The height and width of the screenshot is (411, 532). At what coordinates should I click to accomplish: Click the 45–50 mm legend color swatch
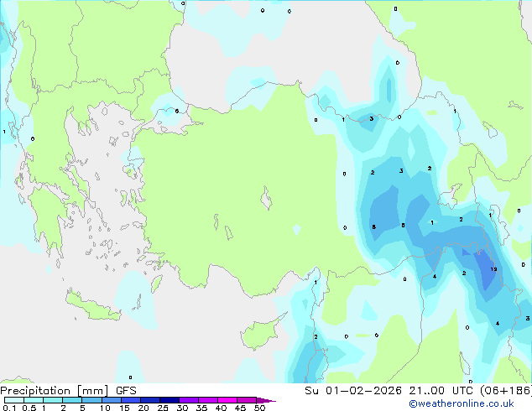click(247, 400)
